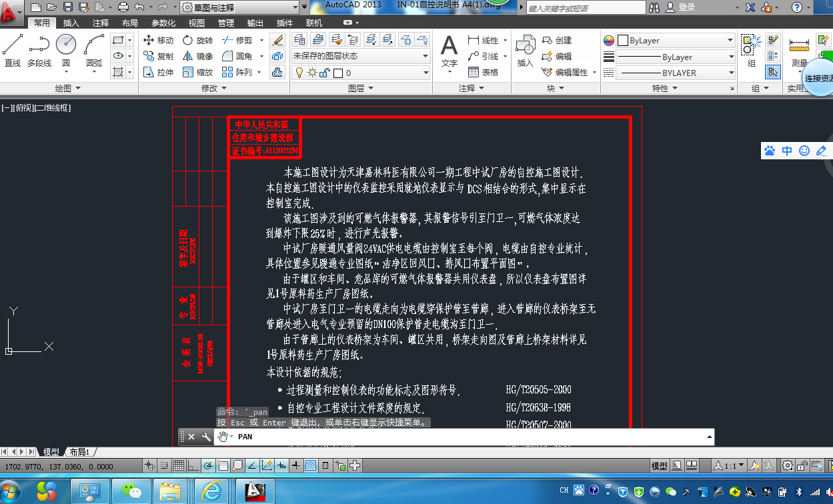Open the object color ByLayer dropdown
The height and width of the screenshot is (504, 833).
click(676, 41)
